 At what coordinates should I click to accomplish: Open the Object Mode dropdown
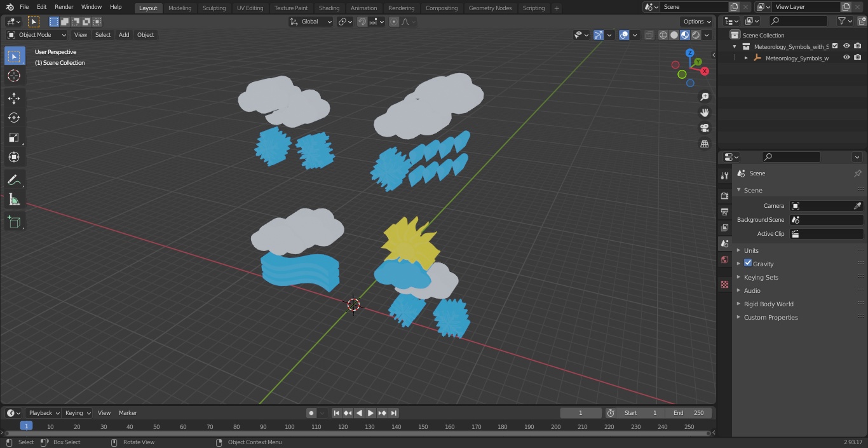point(37,35)
